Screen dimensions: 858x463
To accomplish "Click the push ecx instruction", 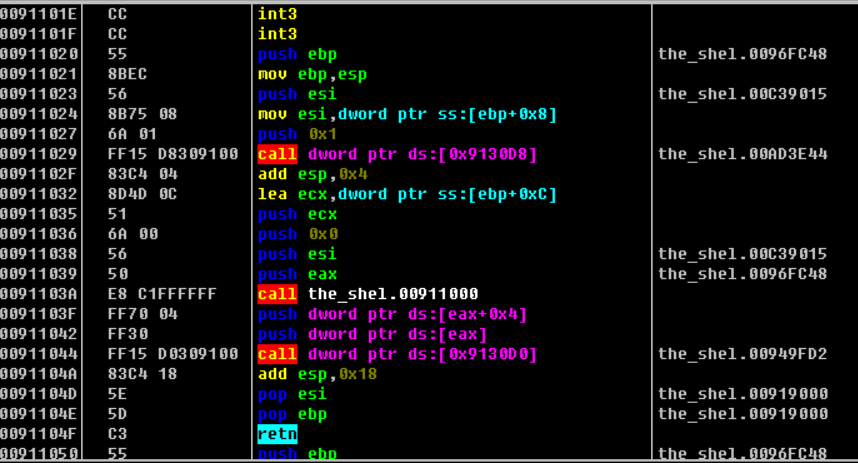I will click(x=297, y=214).
